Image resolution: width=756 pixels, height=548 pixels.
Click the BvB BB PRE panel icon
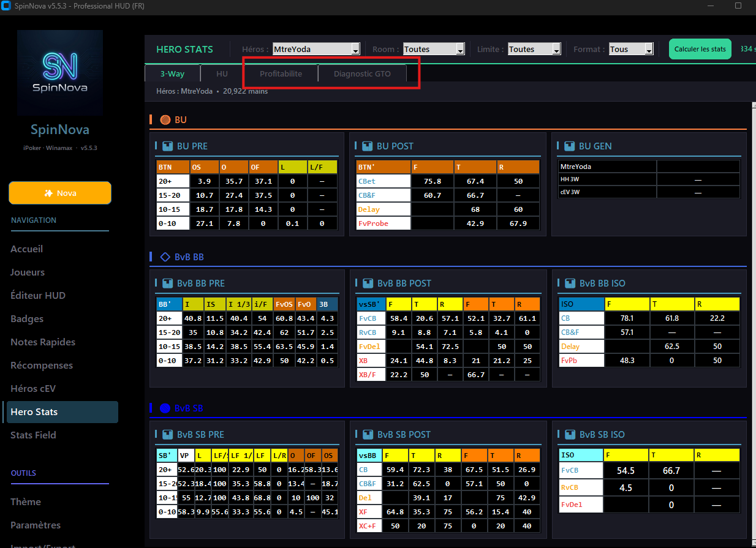pos(167,283)
